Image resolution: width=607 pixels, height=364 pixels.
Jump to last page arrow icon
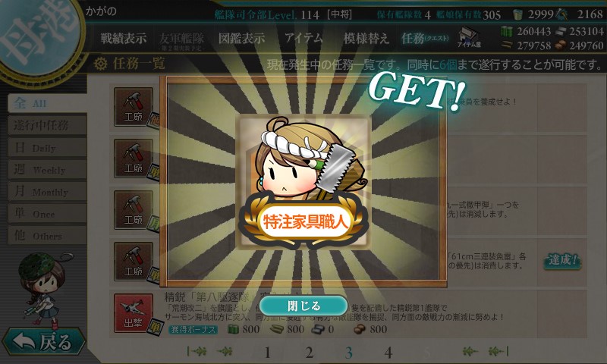click(x=498, y=351)
